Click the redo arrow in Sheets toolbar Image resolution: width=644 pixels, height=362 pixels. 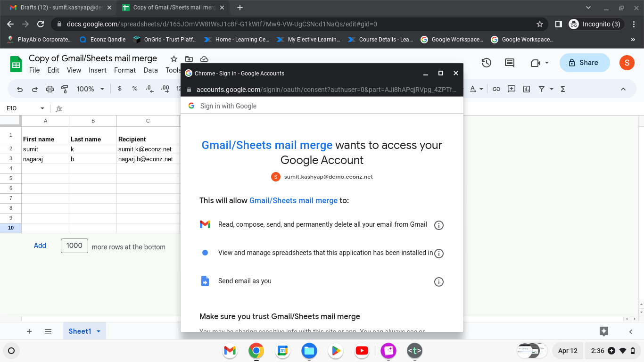point(35,89)
